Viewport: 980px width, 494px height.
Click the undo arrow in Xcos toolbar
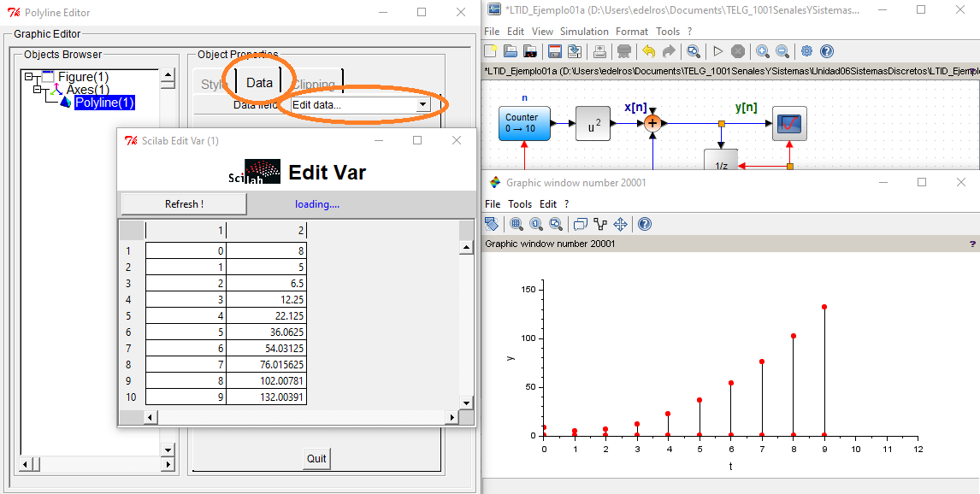point(649,52)
